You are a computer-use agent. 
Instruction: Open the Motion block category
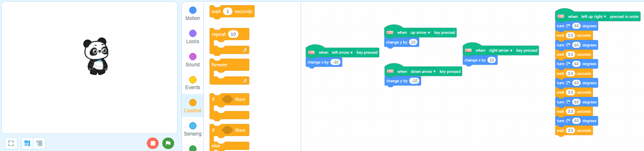point(192,13)
